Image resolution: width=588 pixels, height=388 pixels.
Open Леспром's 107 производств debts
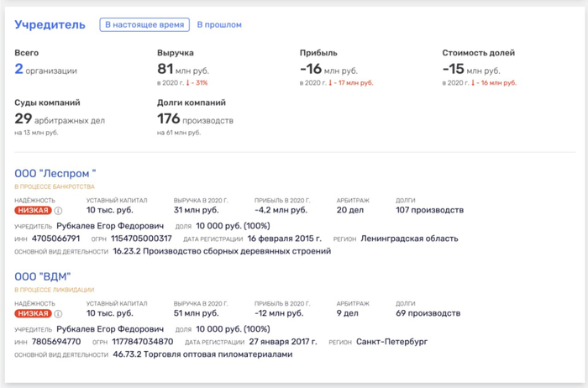click(429, 210)
